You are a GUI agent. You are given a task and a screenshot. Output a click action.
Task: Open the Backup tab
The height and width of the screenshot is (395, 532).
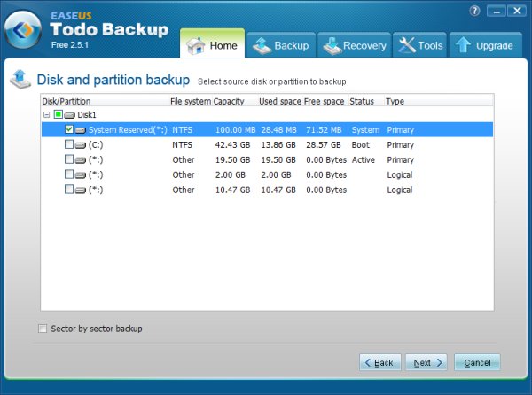point(281,45)
